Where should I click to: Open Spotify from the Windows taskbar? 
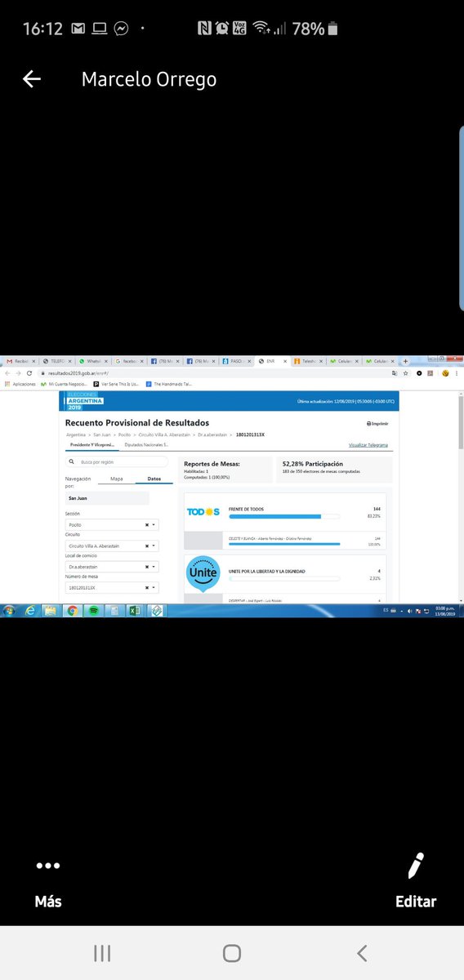click(x=93, y=610)
